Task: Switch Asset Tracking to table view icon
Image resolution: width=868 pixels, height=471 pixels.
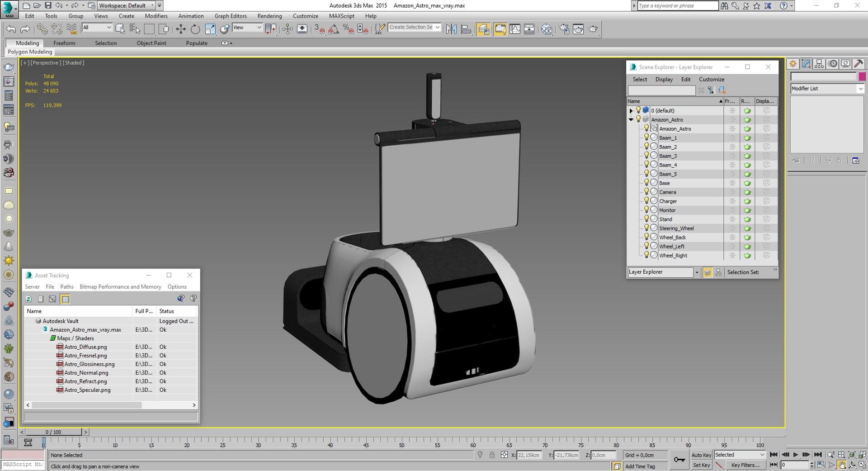Action: click(65, 299)
